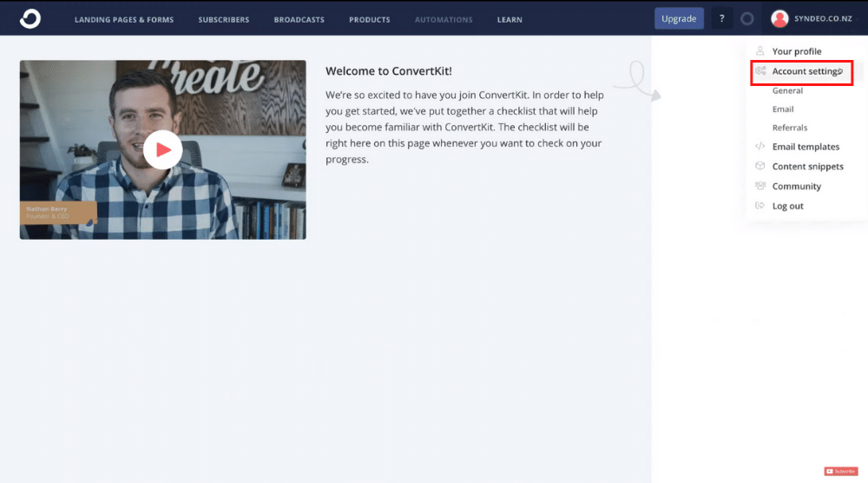Open Content snippets
868x483 pixels.
click(x=807, y=166)
